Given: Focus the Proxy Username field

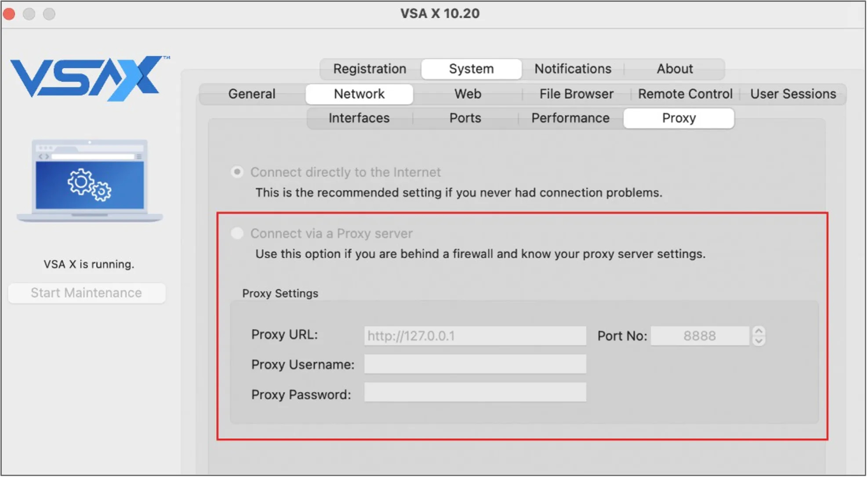Looking at the screenshot, I should [x=475, y=364].
